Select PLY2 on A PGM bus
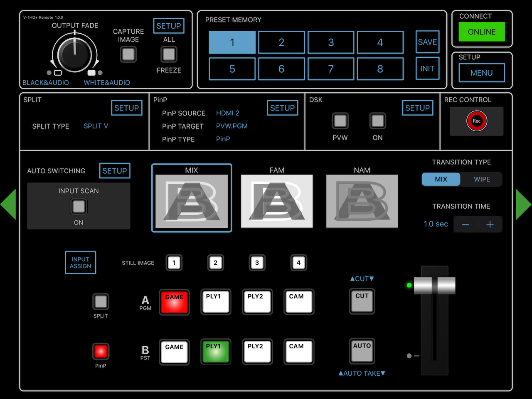The width and height of the screenshot is (532, 399). [257, 302]
